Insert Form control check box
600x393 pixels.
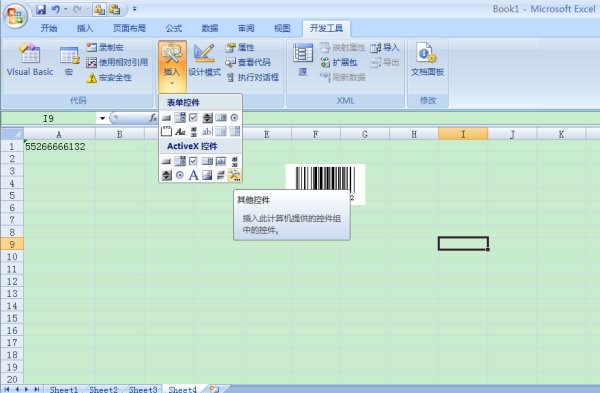point(193,118)
